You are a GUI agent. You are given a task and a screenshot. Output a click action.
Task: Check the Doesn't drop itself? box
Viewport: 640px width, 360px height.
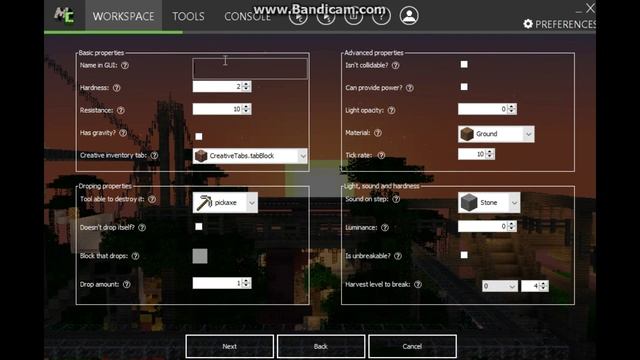(199, 227)
